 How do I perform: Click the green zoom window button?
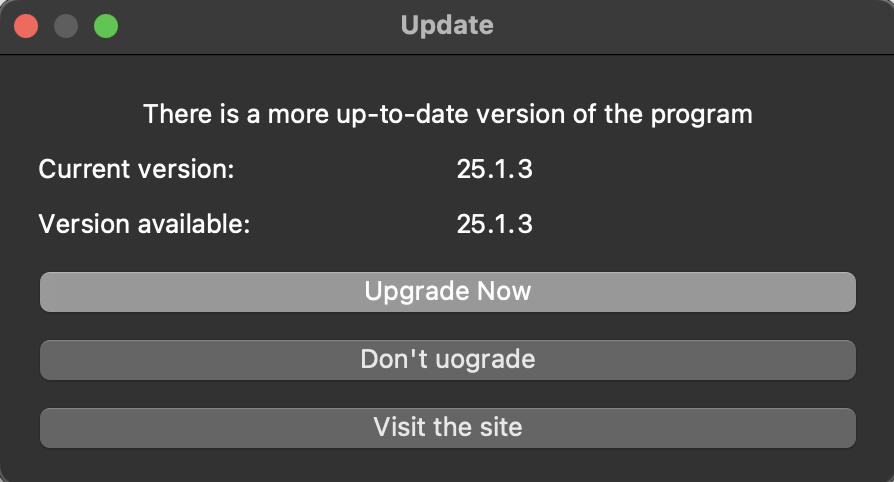click(x=106, y=26)
